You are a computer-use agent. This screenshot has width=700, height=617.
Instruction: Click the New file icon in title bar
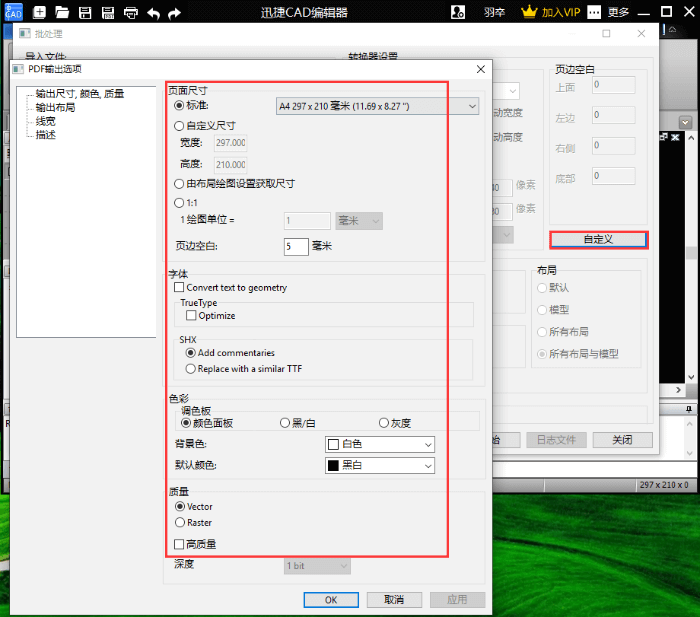tap(39, 12)
